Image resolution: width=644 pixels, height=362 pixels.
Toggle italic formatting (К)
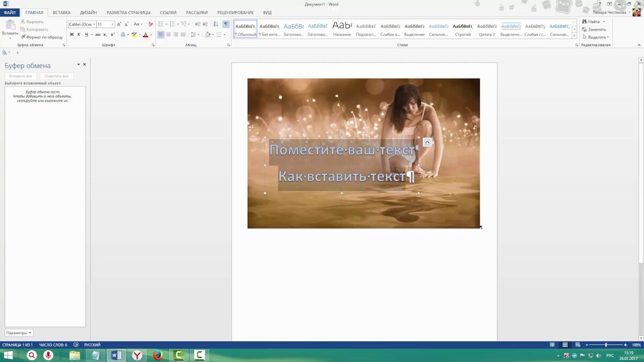click(79, 34)
